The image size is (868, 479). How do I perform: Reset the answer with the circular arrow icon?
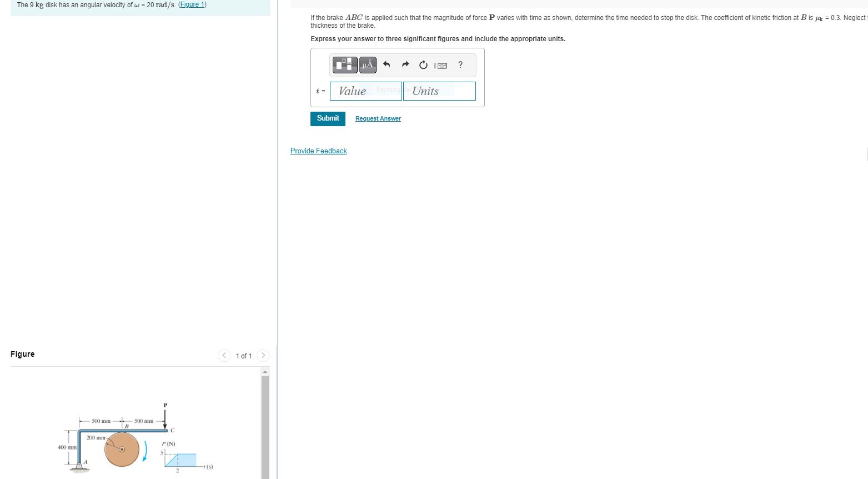[x=423, y=64]
